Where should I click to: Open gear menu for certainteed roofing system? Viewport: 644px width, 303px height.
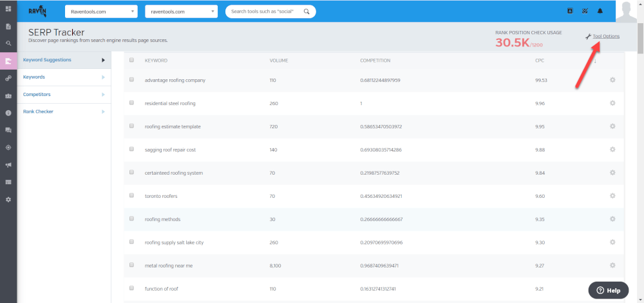[x=612, y=173]
